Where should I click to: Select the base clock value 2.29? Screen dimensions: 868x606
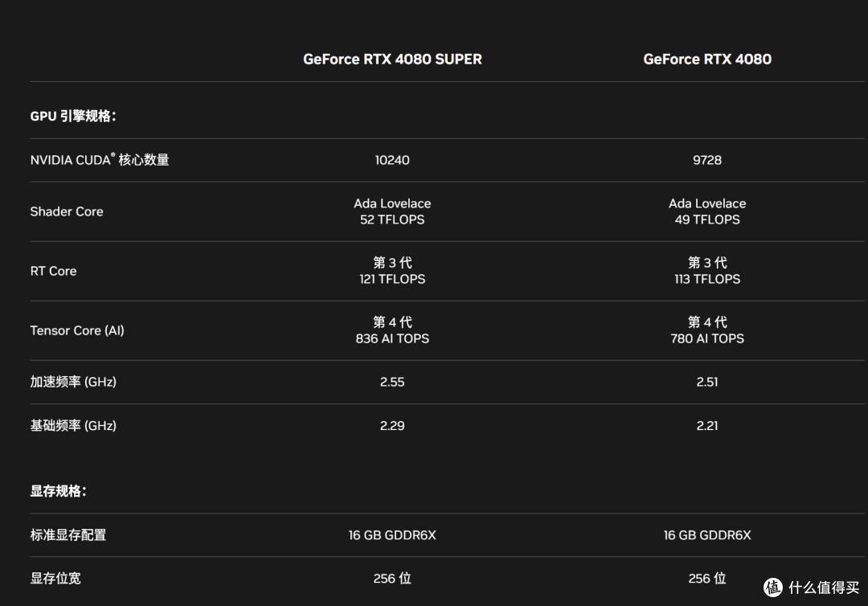(x=392, y=426)
